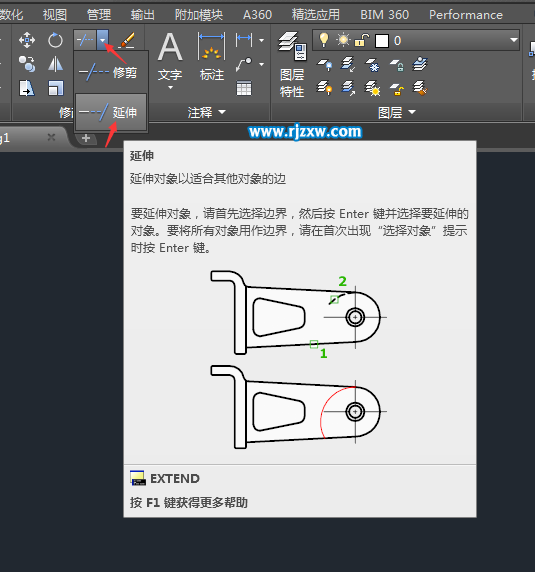Screen dimensions: 535x572
Task: Select the Move tool
Action: [27, 40]
